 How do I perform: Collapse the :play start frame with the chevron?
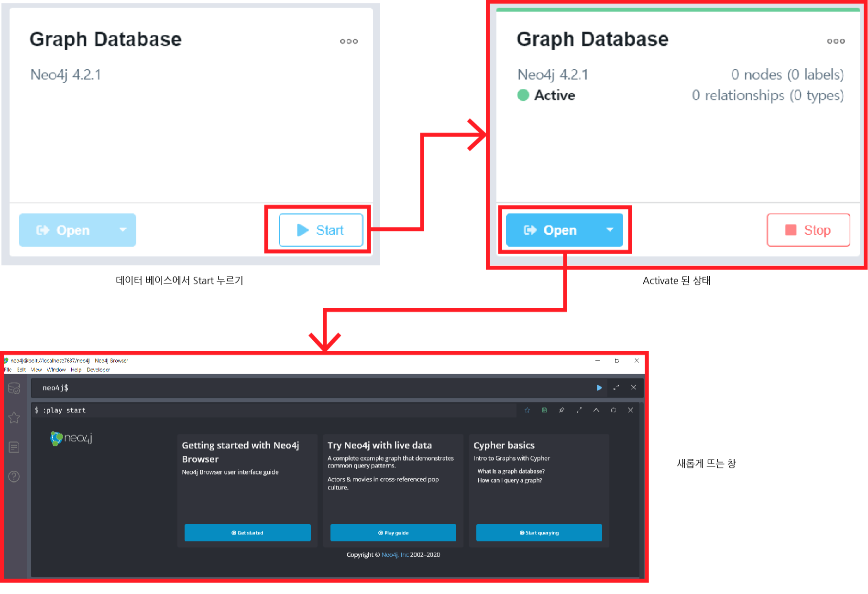[596, 410]
